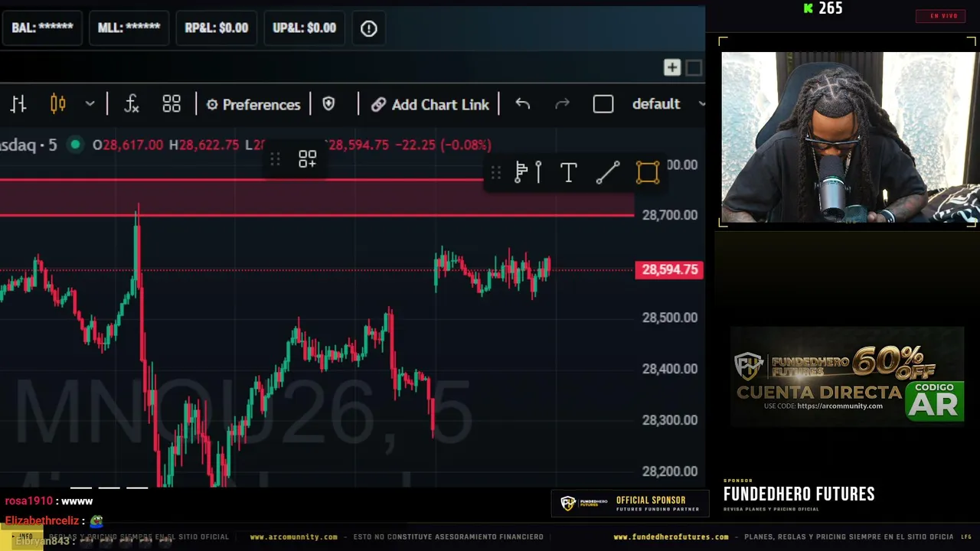Click the 28,400.00 price axis label
This screenshot has width=980, height=551.
point(670,369)
